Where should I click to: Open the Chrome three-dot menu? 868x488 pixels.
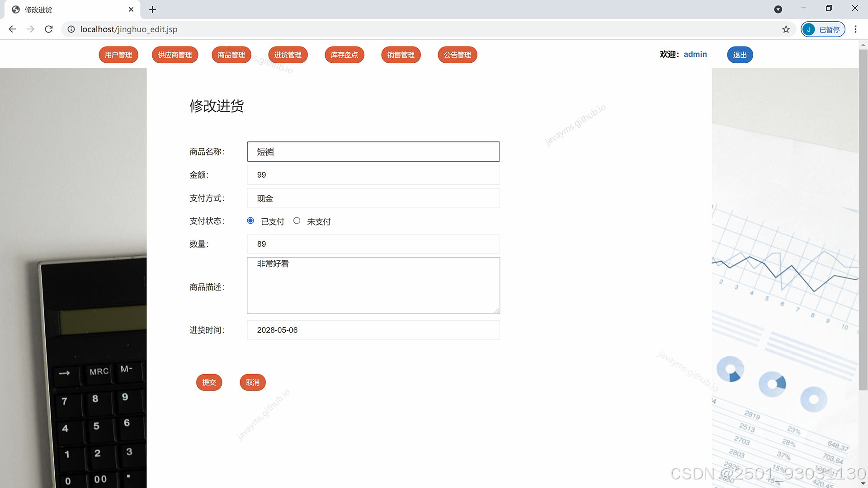click(855, 29)
